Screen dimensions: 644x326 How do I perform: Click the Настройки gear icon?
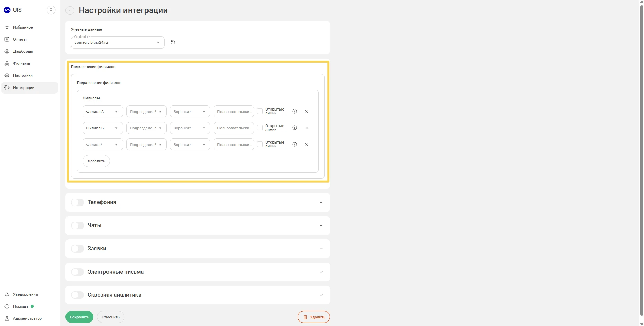[x=7, y=75]
